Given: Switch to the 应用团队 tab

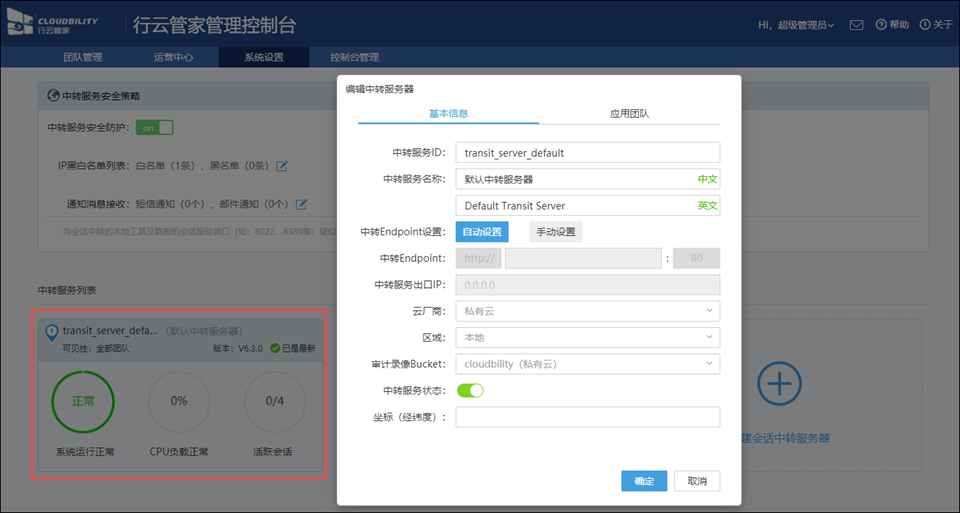Looking at the screenshot, I should [x=629, y=114].
